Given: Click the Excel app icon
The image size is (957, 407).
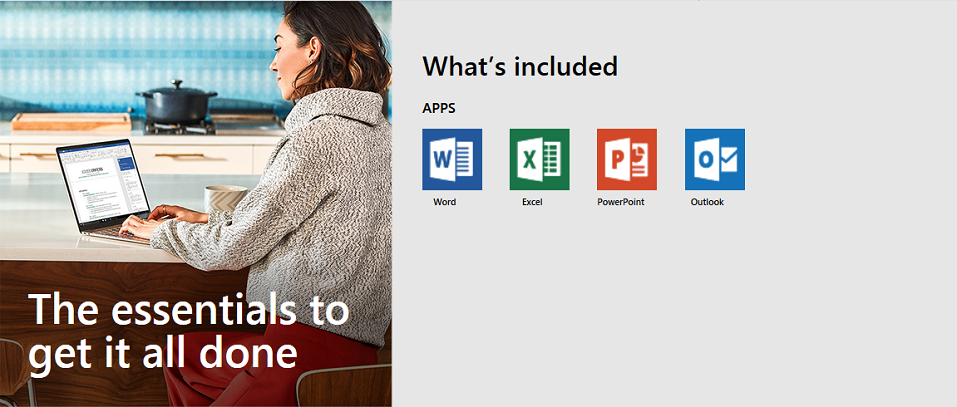Looking at the screenshot, I should click(x=540, y=159).
